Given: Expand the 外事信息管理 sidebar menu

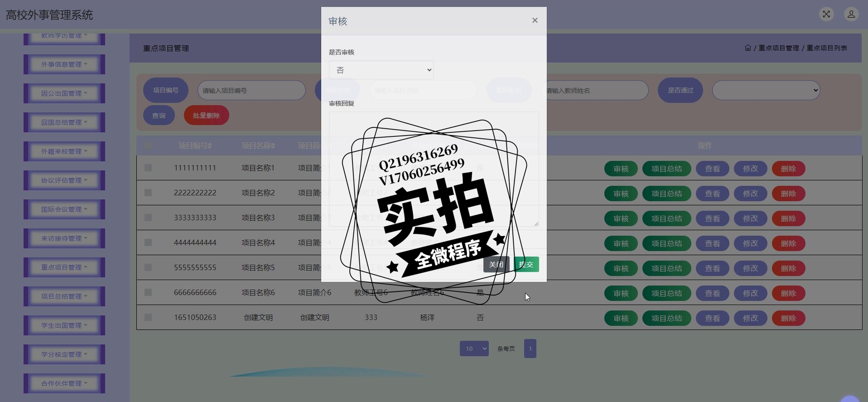Looking at the screenshot, I should [x=64, y=64].
